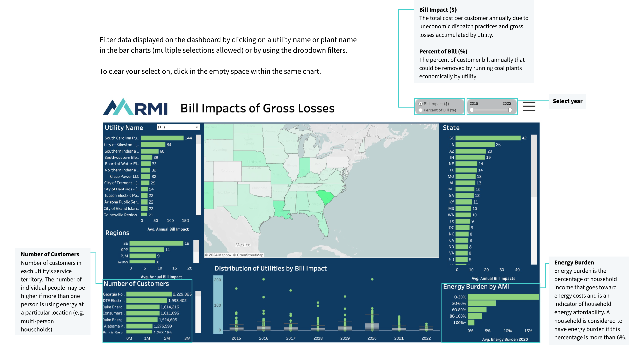The width and height of the screenshot is (644, 345).
Task: Open the Utility Name (All) dropdown
Action: (178, 127)
